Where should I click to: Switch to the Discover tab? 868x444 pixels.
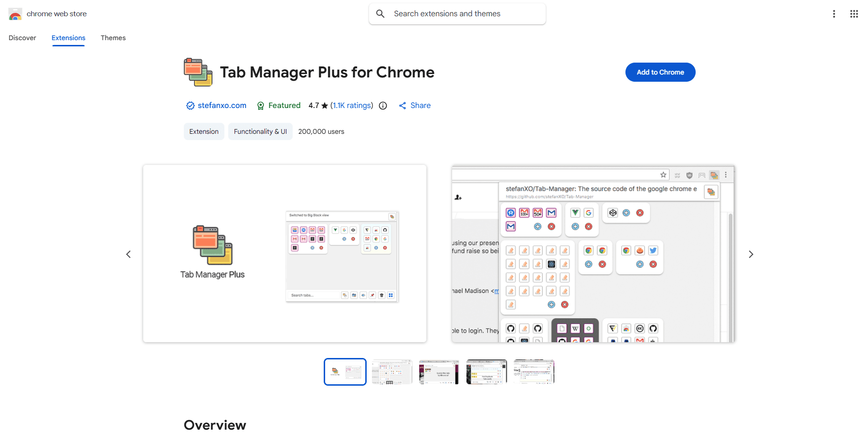tap(22, 38)
